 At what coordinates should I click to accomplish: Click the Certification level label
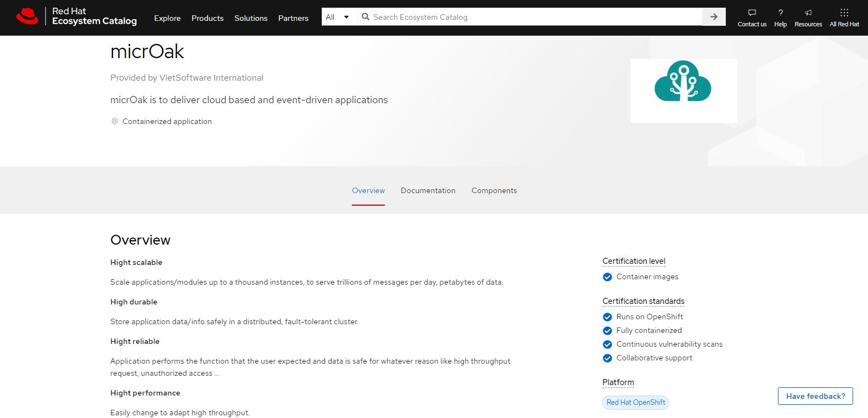634,261
